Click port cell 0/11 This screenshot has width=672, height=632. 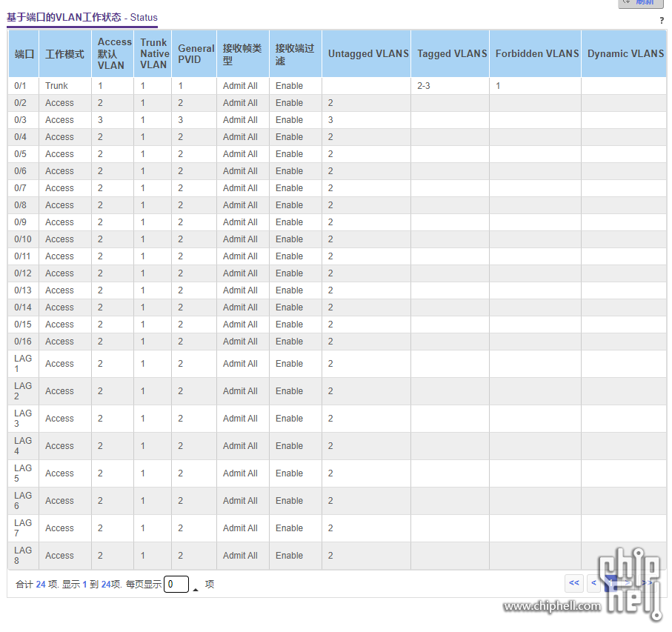(x=22, y=256)
